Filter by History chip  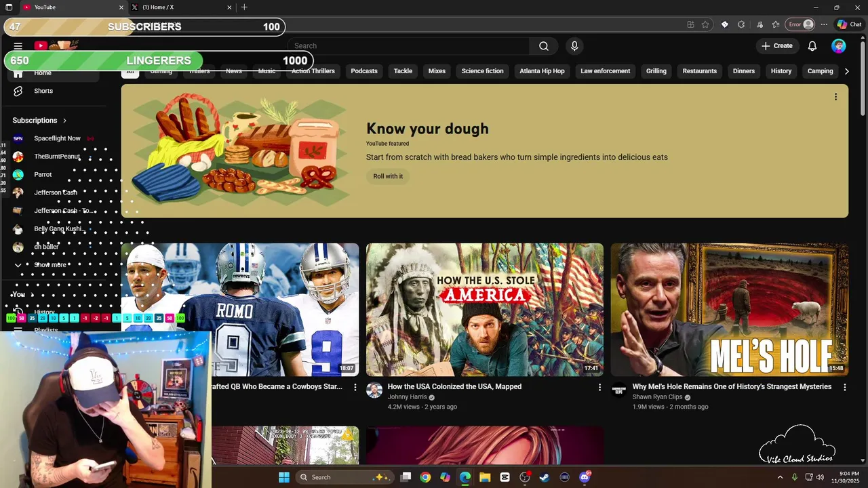(781, 71)
